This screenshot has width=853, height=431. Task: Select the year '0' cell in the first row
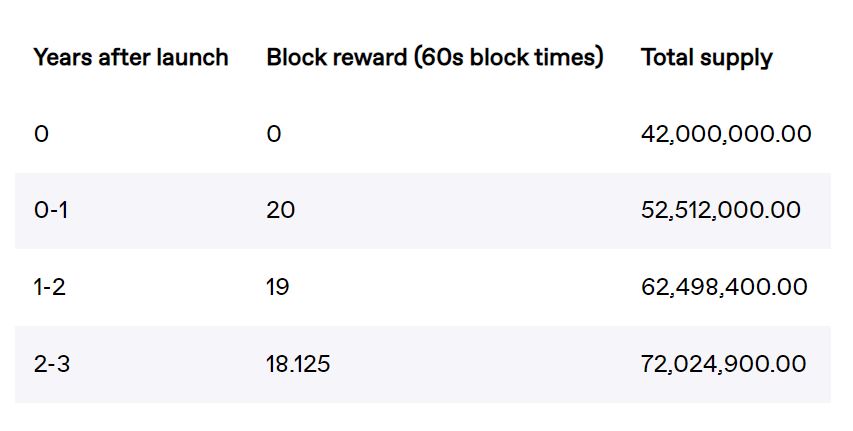(41, 134)
